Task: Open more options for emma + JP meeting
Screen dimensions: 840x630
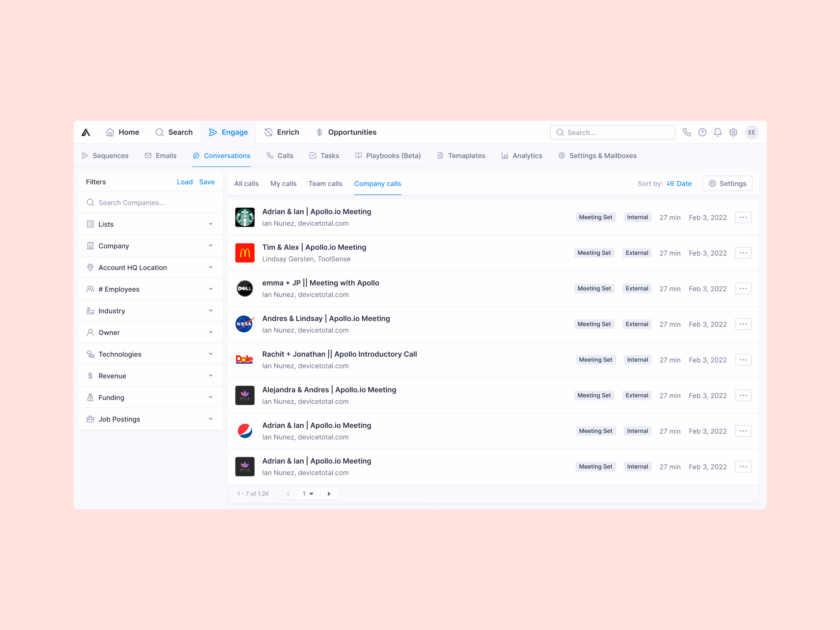Action: (743, 288)
